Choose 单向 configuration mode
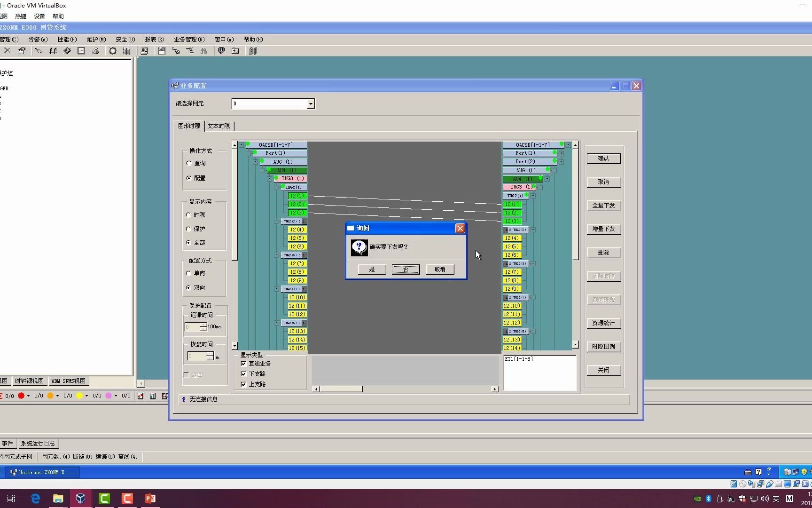This screenshot has height=508, width=812. click(189, 273)
